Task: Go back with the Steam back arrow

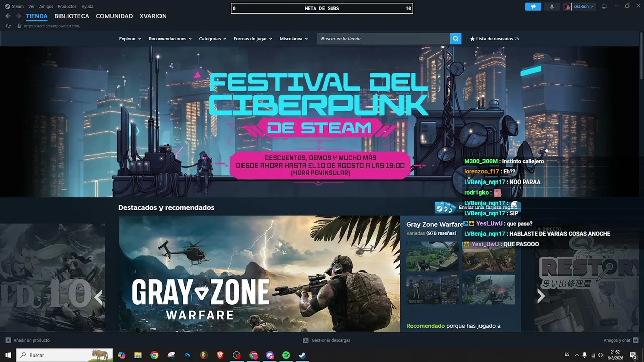Action: [8, 16]
